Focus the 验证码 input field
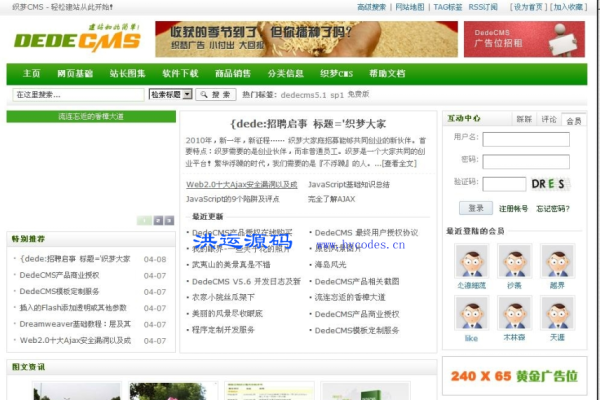 [x=504, y=184]
